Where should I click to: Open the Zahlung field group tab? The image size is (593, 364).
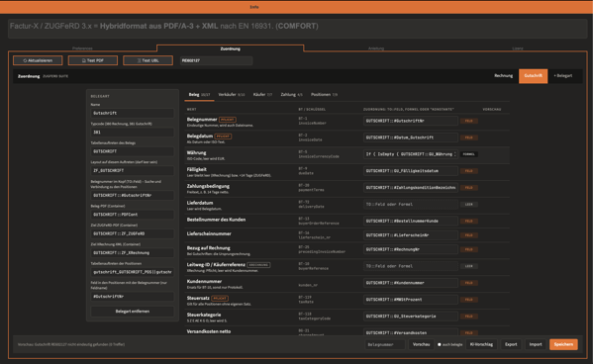(291, 95)
